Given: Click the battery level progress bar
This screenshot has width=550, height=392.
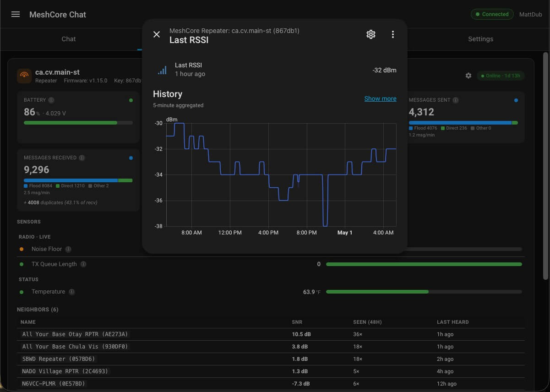Looking at the screenshot, I should (78, 123).
